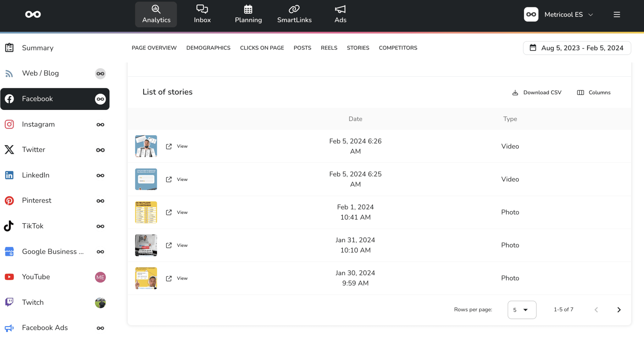The image size is (644, 338).
Task: Switch to the REELS tab
Action: pos(329,48)
